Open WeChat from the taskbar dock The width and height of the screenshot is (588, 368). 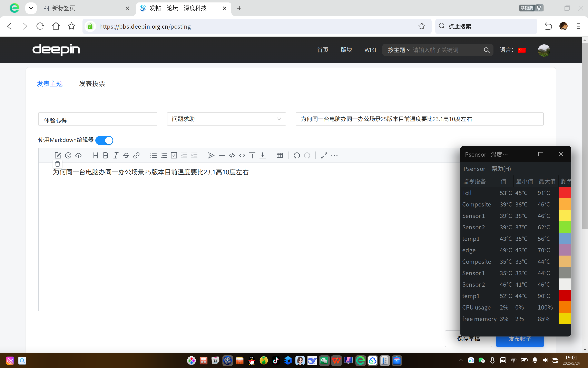pos(324,360)
